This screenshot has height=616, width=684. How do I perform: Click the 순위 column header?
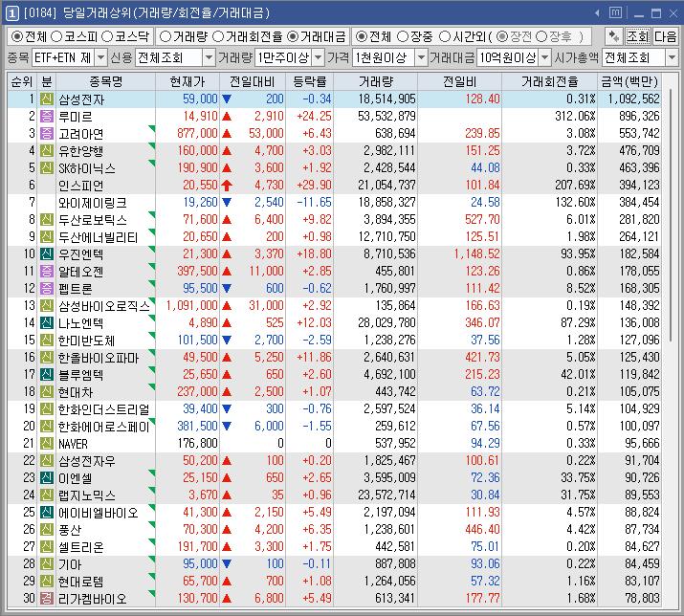22,81
